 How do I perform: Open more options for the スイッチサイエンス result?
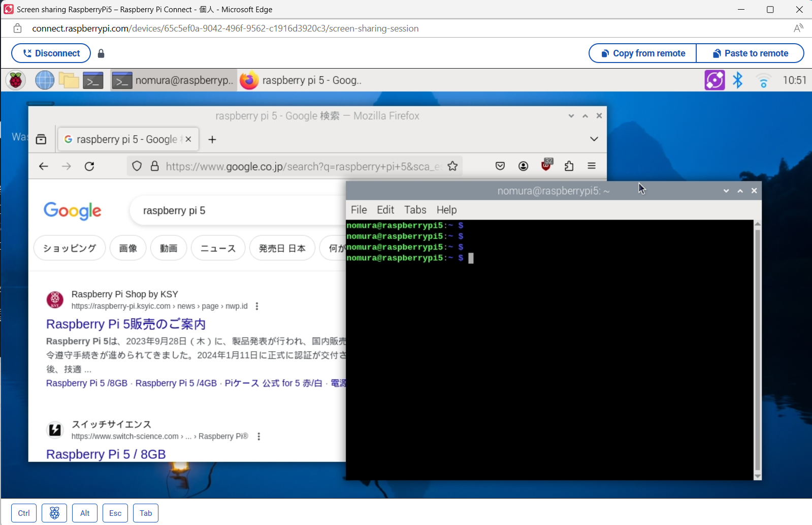(259, 436)
